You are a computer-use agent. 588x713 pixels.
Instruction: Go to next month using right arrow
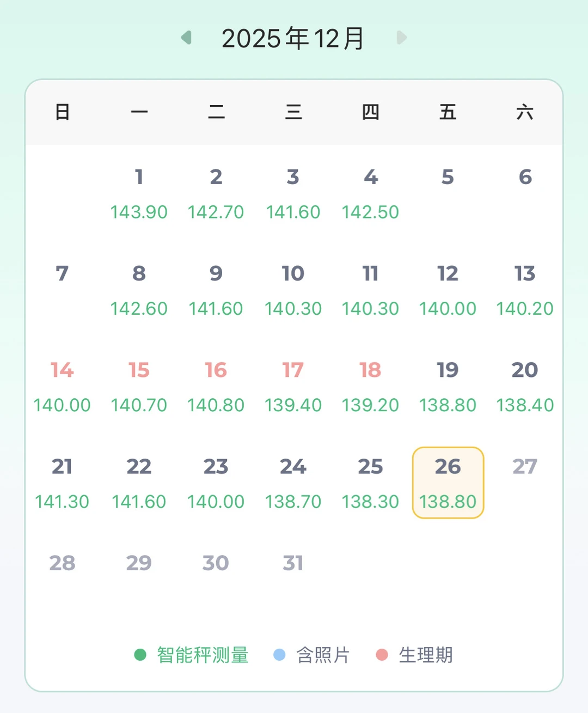(402, 38)
